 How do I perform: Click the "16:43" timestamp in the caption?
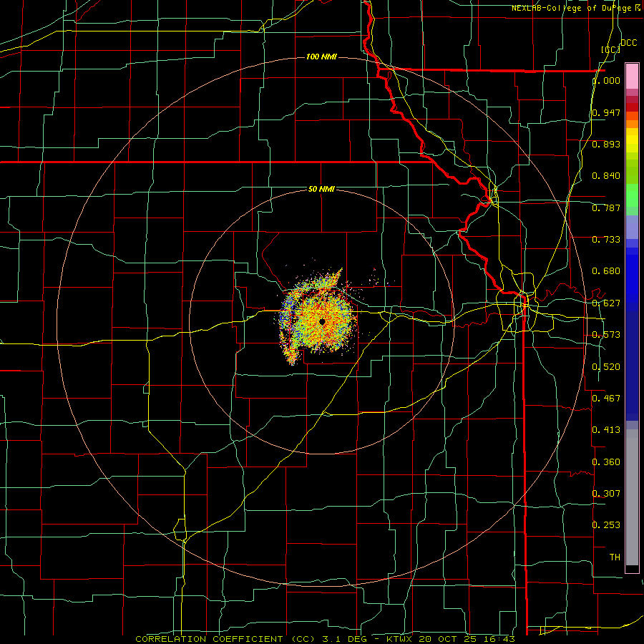501,639
